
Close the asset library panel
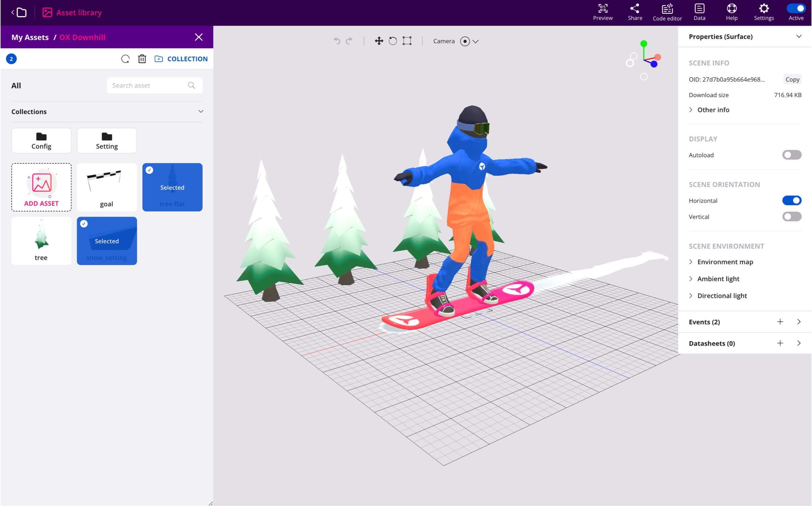pyautogui.click(x=199, y=37)
